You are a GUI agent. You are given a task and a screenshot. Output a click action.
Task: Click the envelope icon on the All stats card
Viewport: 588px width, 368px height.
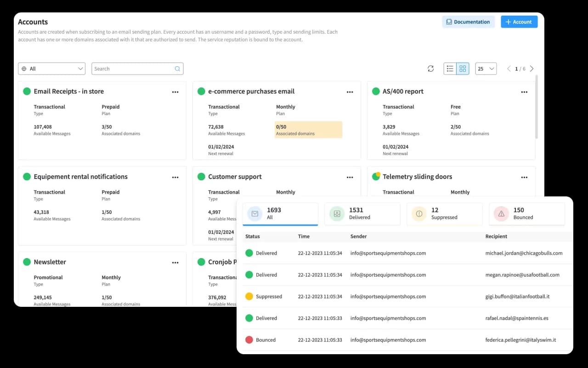click(x=254, y=213)
